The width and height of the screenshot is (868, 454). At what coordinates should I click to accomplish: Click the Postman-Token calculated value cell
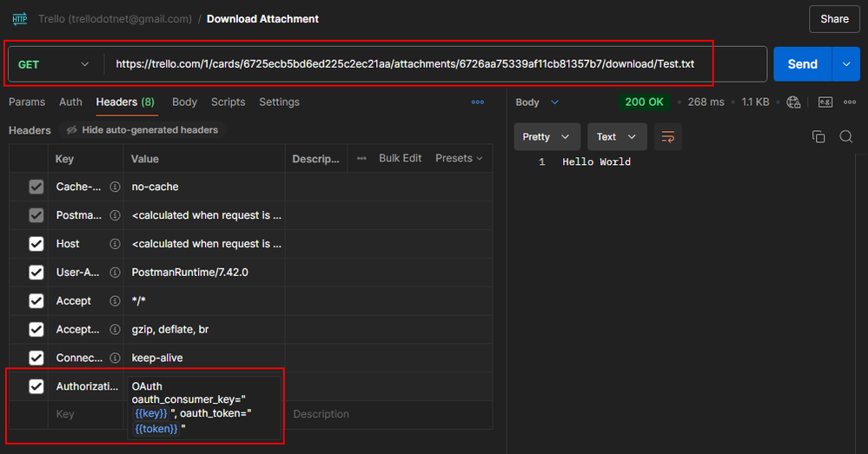(x=204, y=215)
